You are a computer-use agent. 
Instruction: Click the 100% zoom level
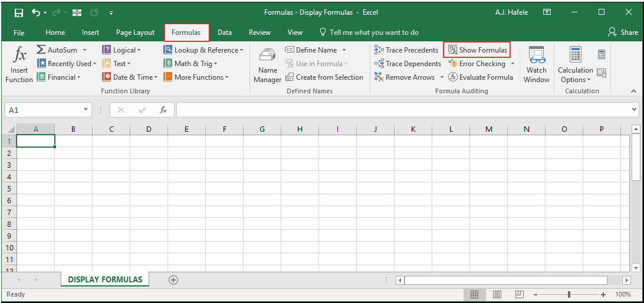[x=623, y=294]
